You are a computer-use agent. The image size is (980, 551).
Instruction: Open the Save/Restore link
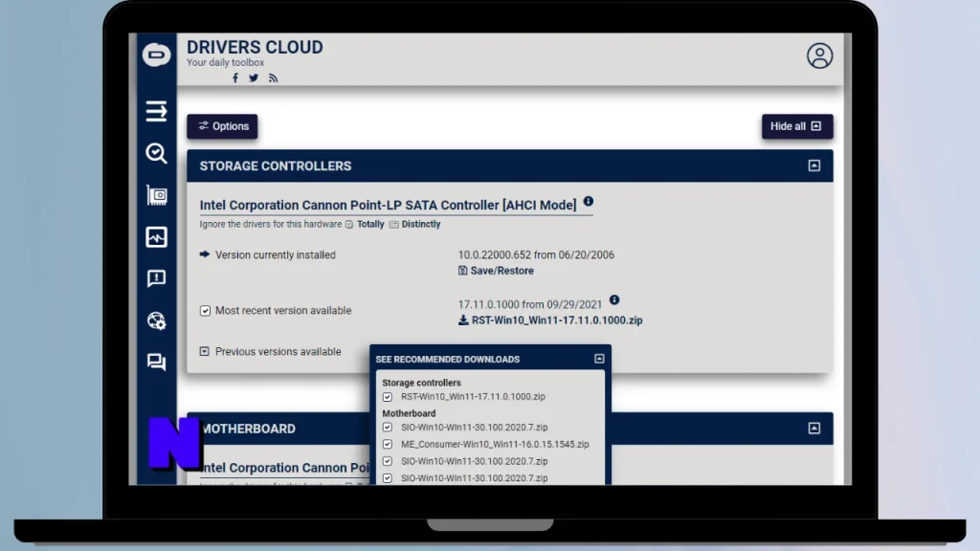pyautogui.click(x=497, y=271)
